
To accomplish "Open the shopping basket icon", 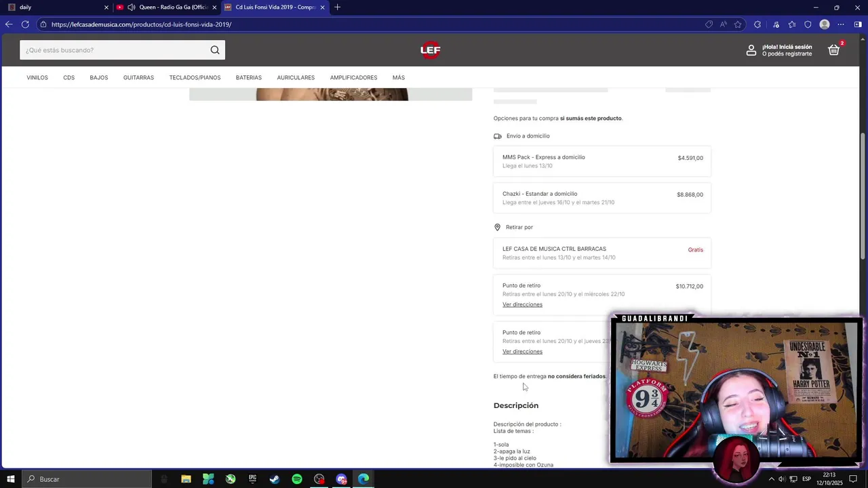I will pos(834,50).
